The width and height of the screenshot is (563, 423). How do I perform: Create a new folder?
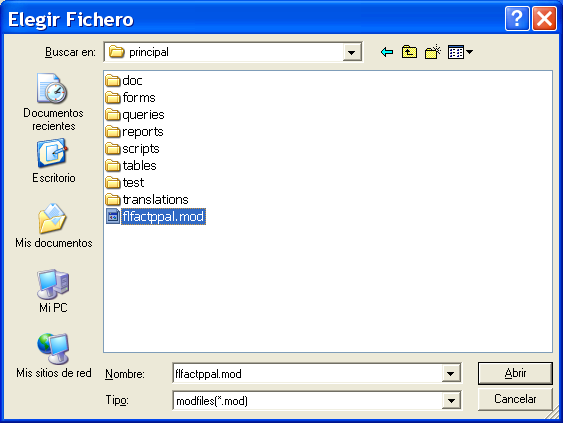pyautogui.click(x=433, y=52)
